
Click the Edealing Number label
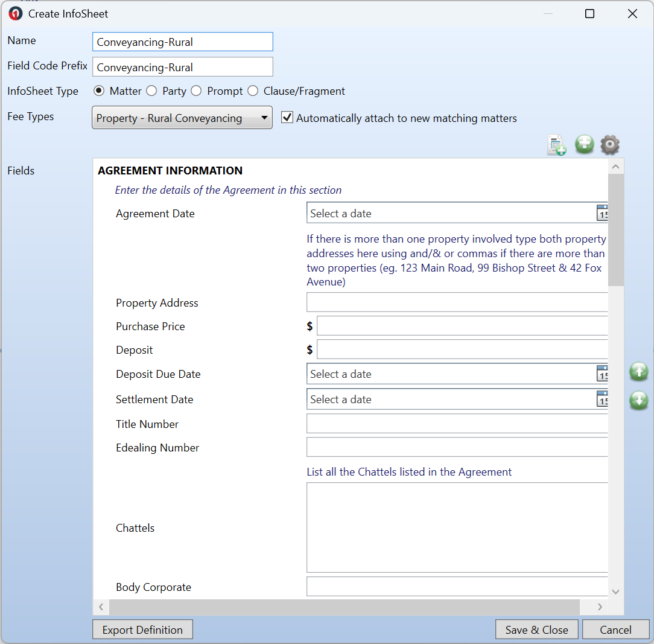tap(157, 447)
